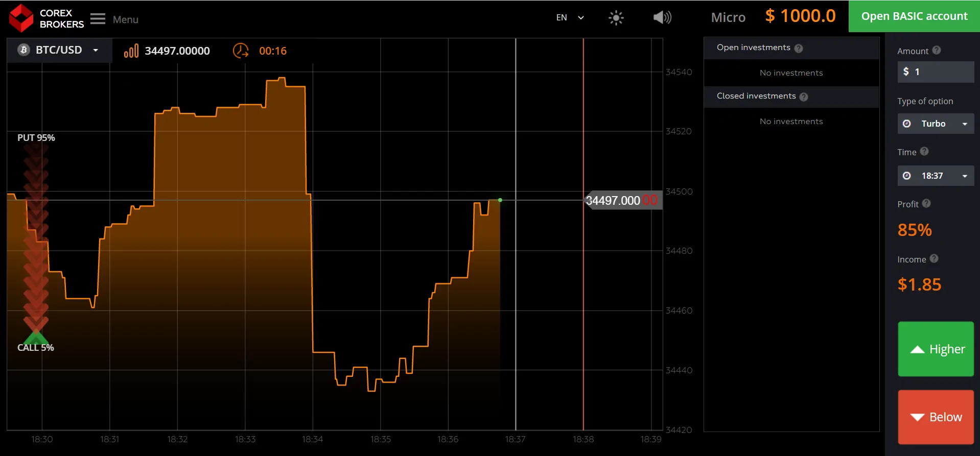Click the chart type bars icon
This screenshot has width=980, height=456.
coord(131,51)
